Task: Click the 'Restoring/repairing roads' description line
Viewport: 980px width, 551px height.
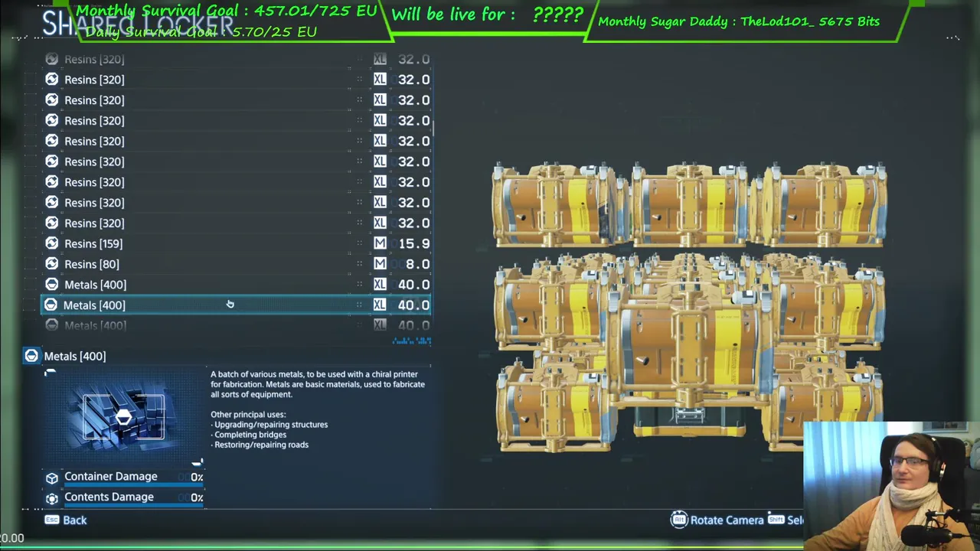Action: (x=260, y=444)
